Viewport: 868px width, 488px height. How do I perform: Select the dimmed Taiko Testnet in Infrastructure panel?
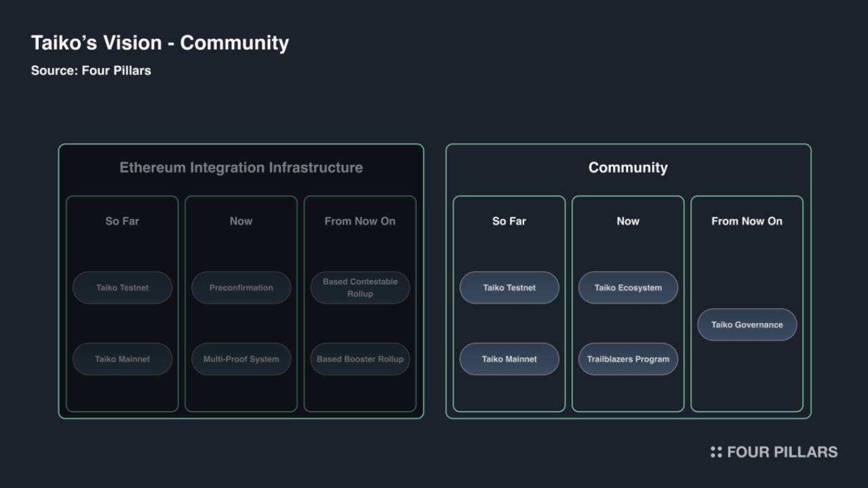tap(122, 288)
